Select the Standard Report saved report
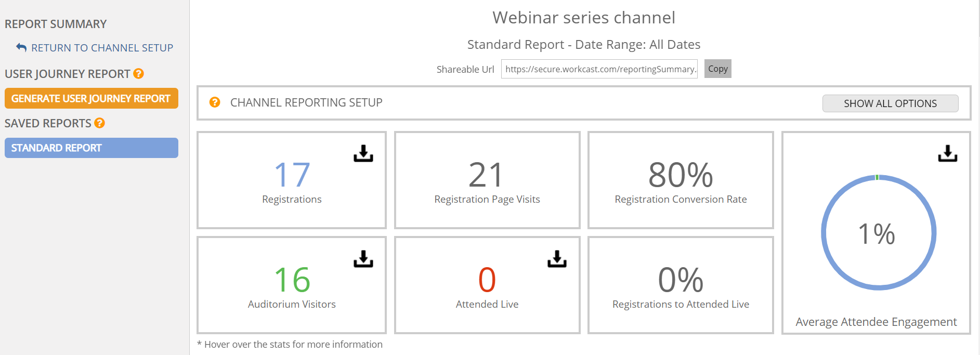The image size is (980, 355). pyautogui.click(x=92, y=148)
